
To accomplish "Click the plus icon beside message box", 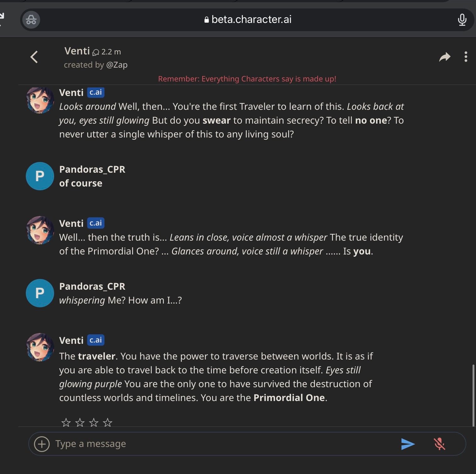I will (42, 444).
